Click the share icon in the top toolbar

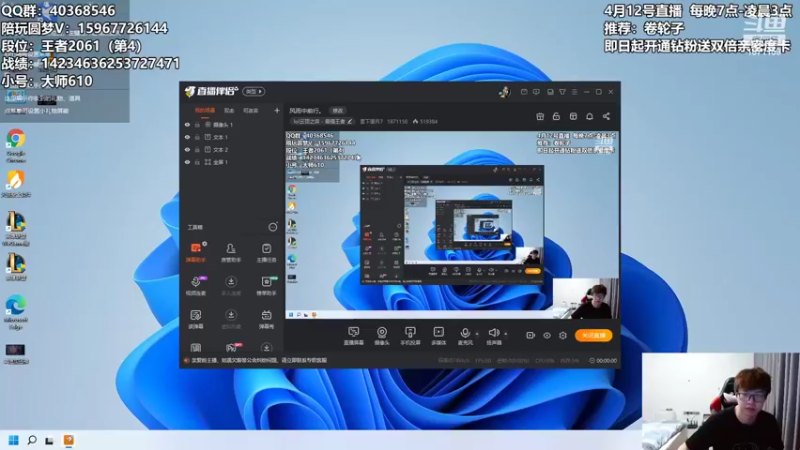point(606,116)
